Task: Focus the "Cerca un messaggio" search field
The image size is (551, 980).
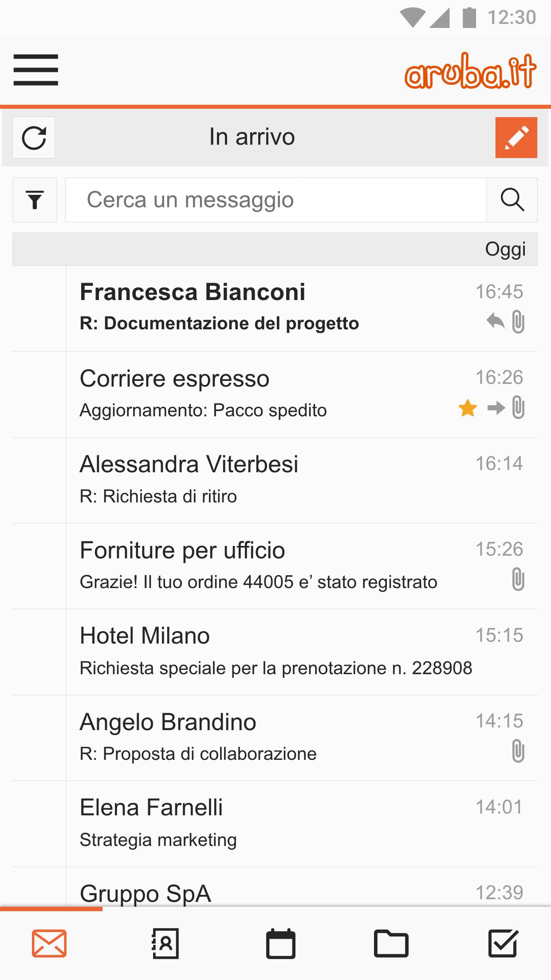Action: [x=275, y=200]
